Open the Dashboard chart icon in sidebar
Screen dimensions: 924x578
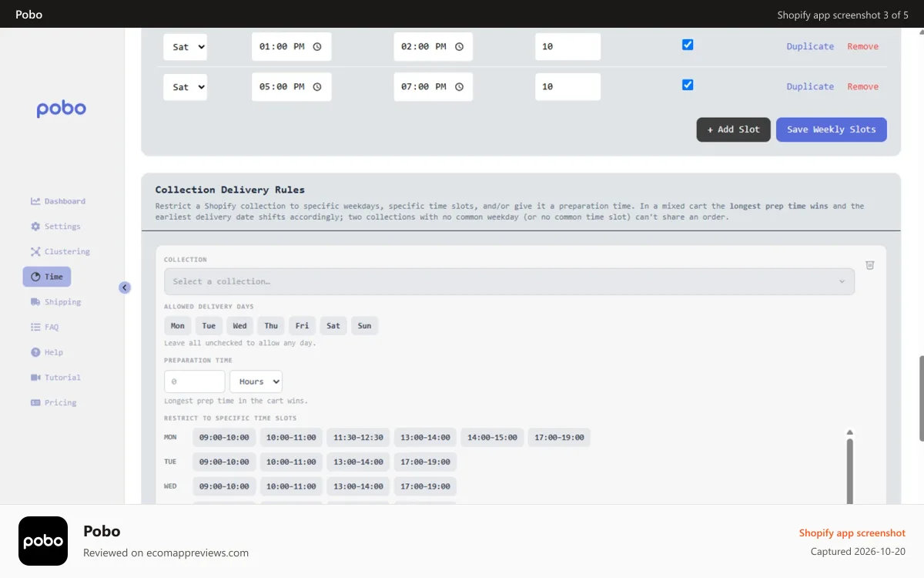(35, 201)
